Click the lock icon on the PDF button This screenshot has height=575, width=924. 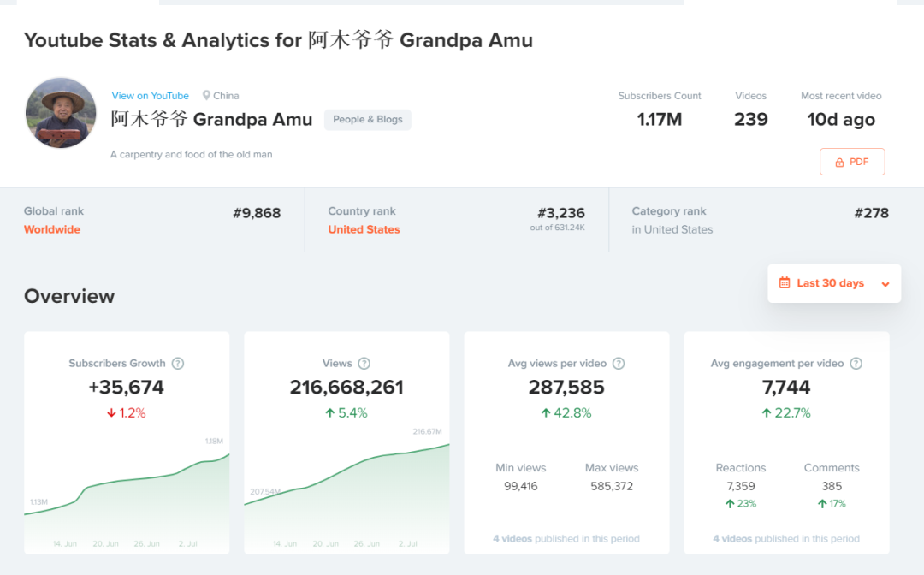839,162
